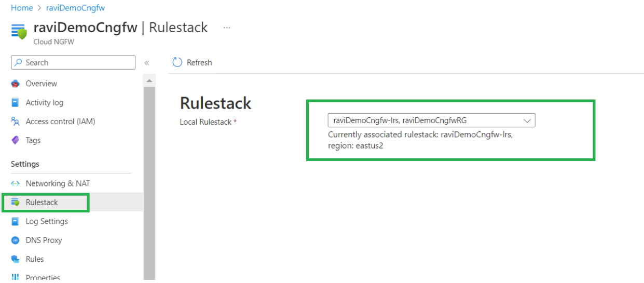Screen dimensions: 644x283
Task: Open the Local Rulestack dropdown
Action: point(431,120)
